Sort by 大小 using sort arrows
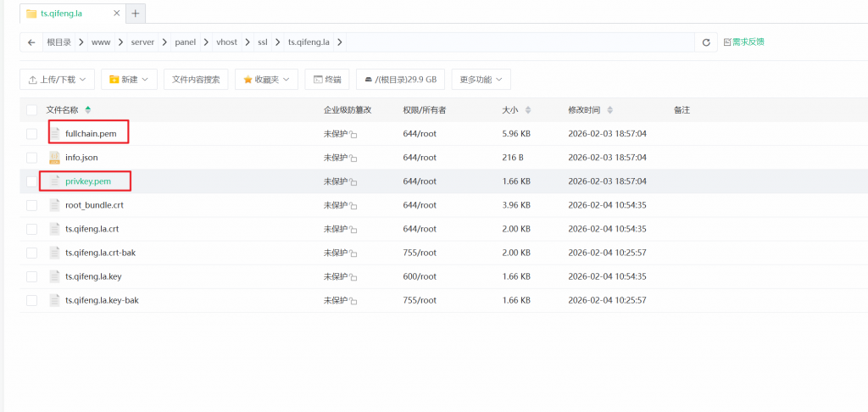The height and width of the screenshot is (412, 868). pyautogui.click(x=527, y=110)
